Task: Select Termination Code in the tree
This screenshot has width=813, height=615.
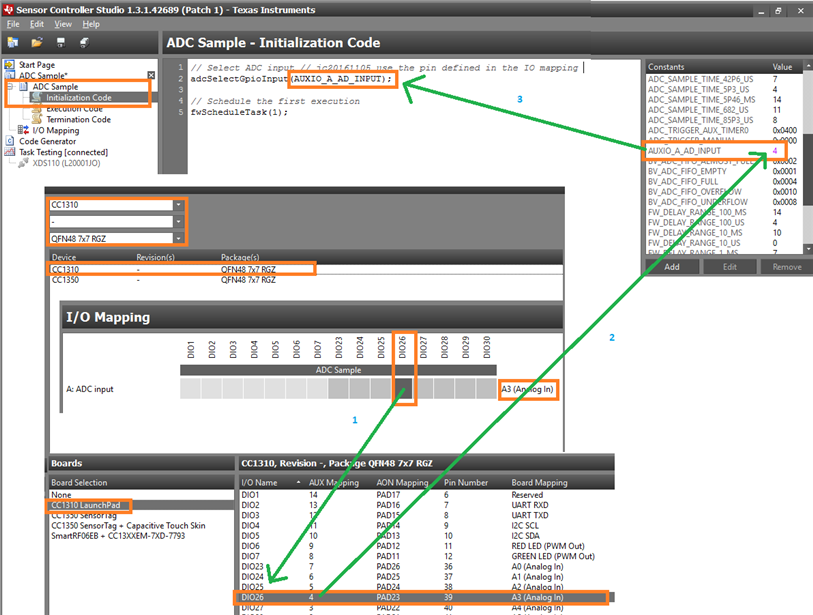Action: coord(78,119)
